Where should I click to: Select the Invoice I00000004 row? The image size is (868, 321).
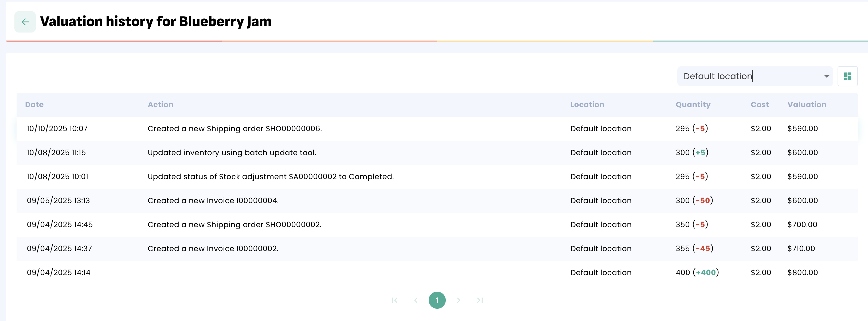[x=213, y=200]
